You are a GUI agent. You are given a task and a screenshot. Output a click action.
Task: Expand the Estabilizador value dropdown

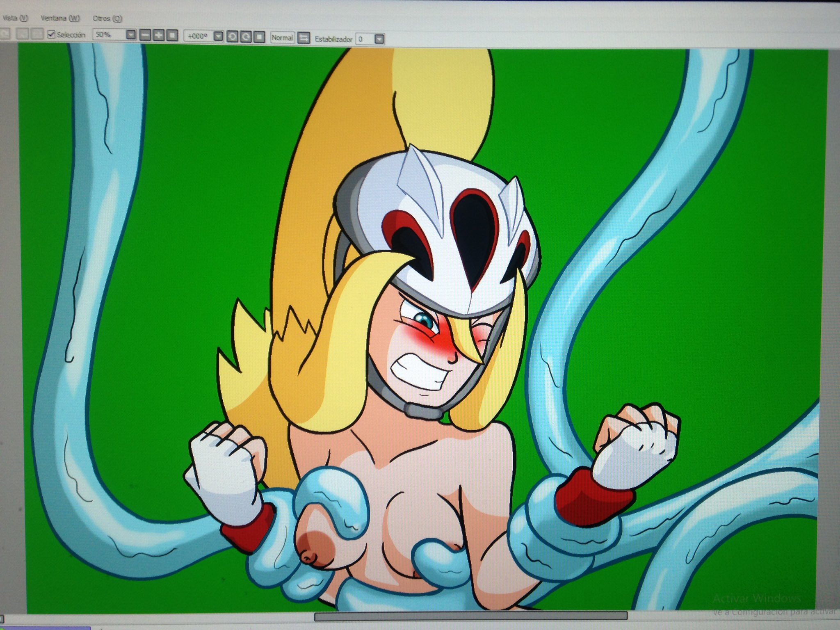379,39
